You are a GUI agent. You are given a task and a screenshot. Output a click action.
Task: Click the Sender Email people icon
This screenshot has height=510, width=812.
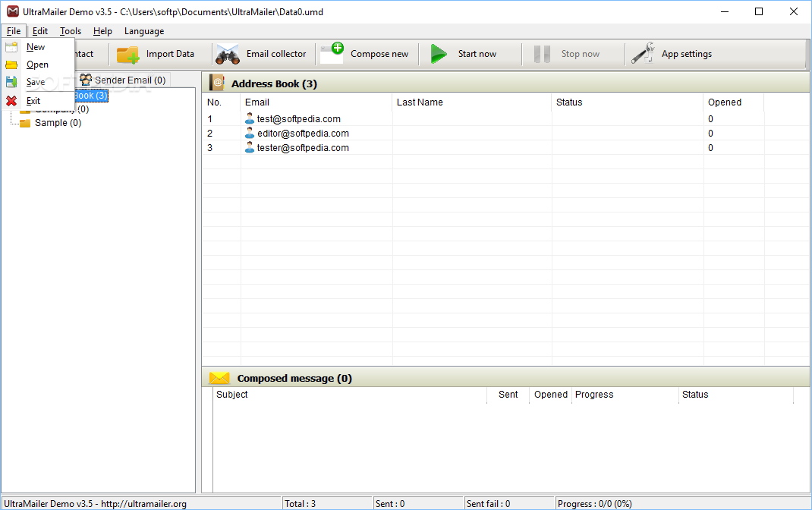coord(86,80)
